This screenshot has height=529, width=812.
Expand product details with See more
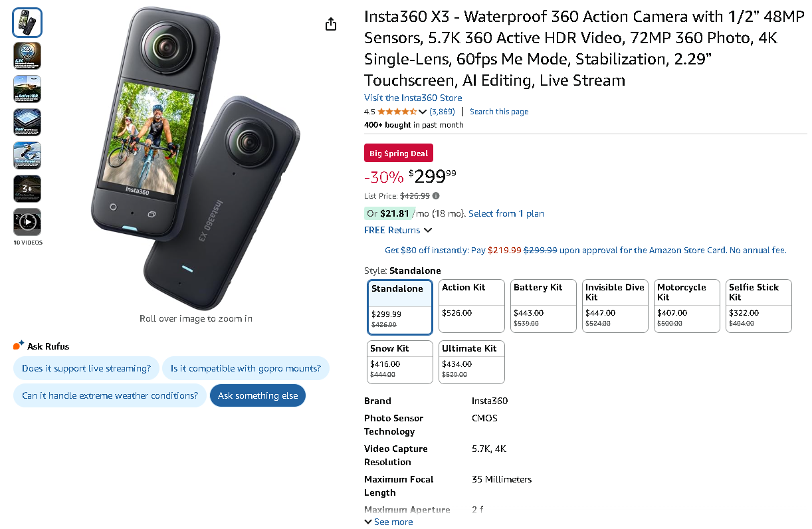[389, 522]
